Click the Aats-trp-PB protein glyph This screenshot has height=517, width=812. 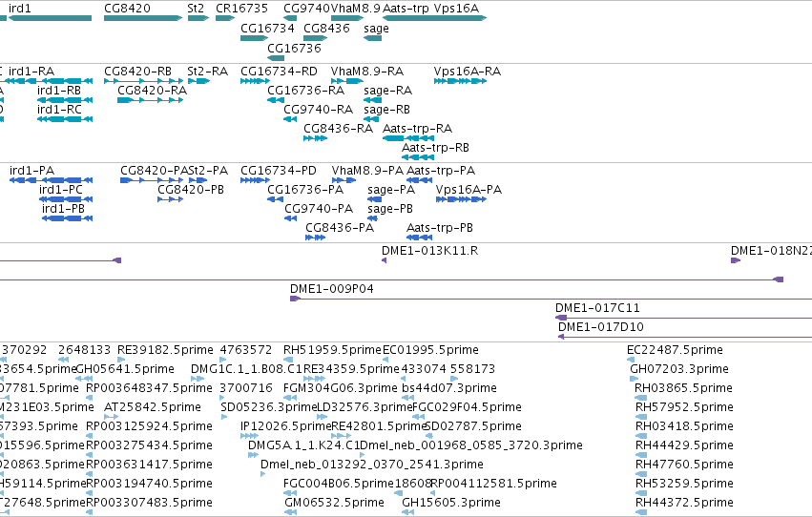(x=420, y=238)
